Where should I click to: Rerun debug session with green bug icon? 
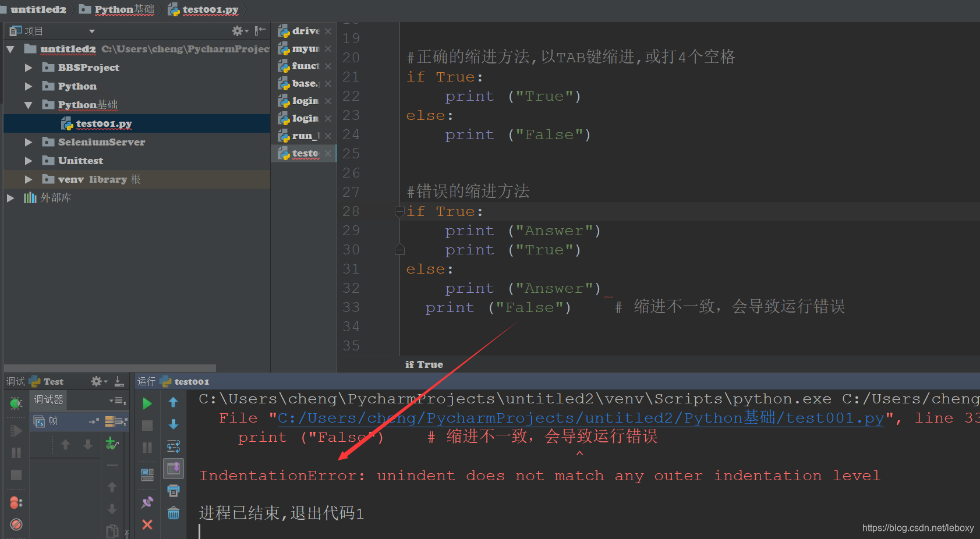(x=16, y=403)
